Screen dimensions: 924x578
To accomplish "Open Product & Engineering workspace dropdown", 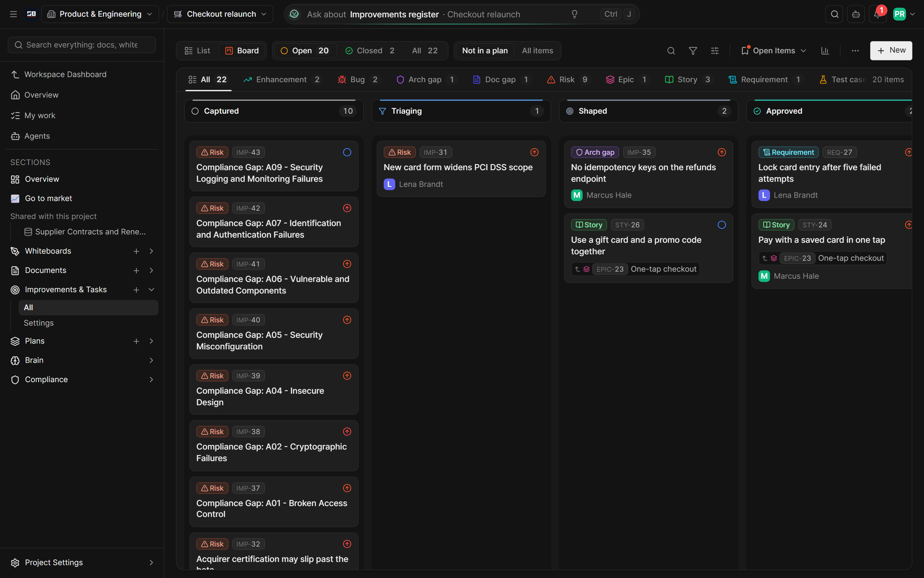I will pos(100,14).
